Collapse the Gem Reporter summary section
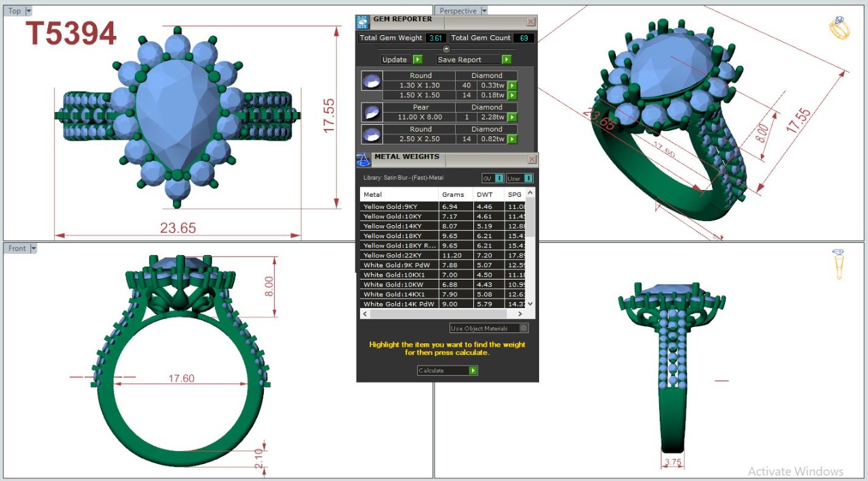The height and width of the screenshot is (481, 868). click(446, 49)
